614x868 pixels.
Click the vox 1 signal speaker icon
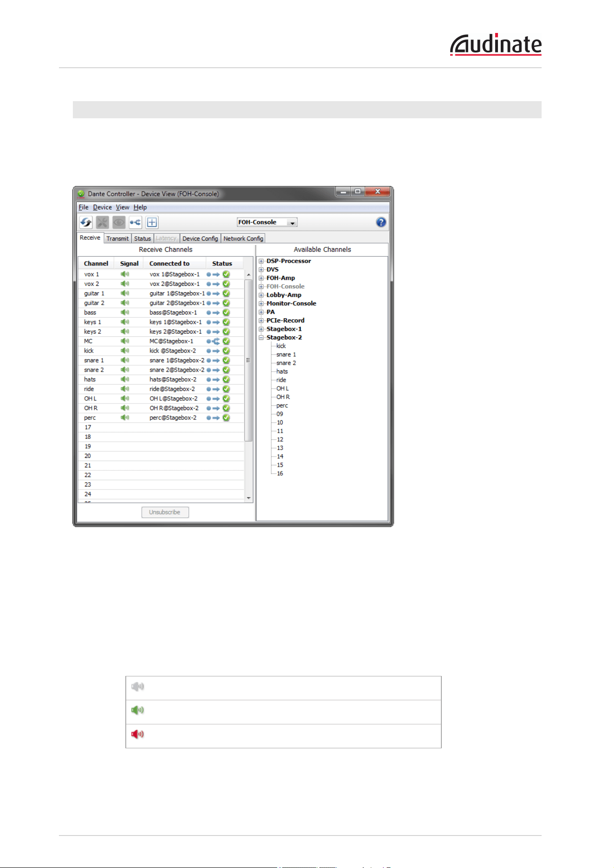pos(125,274)
